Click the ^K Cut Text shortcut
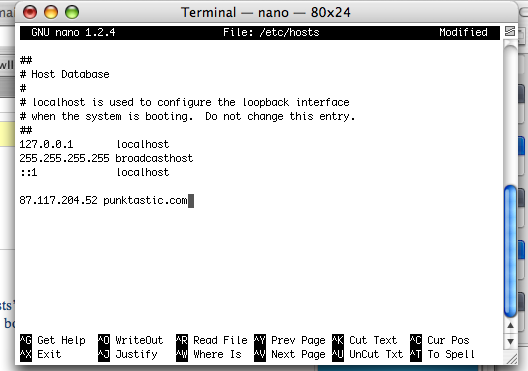The width and height of the screenshot is (528, 371). (365, 340)
